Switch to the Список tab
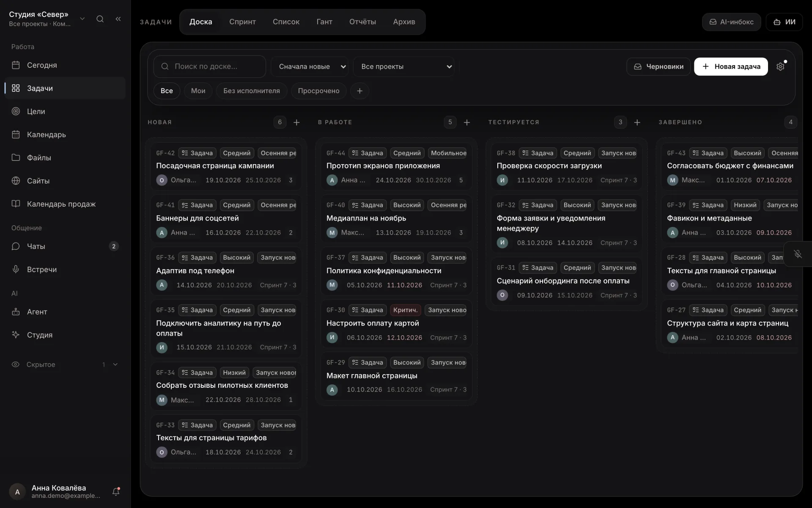The width and height of the screenshot is (812, 508). [286, 22]
